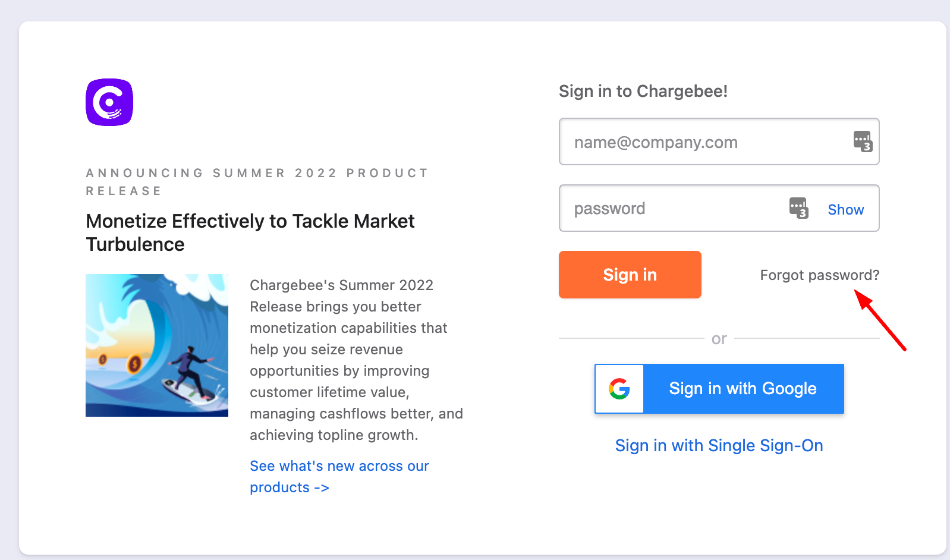Image resolution: width=950 pixels, height=560 pixels.
Task: Click the "Sign in to Chargebee!" heading
Action: 643,92
